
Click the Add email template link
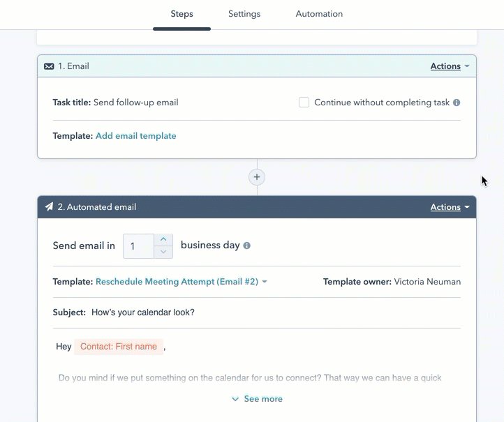(x=135, y=136)
